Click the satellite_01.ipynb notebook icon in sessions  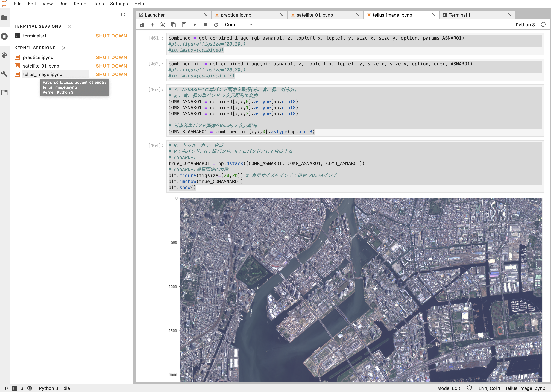17,66
